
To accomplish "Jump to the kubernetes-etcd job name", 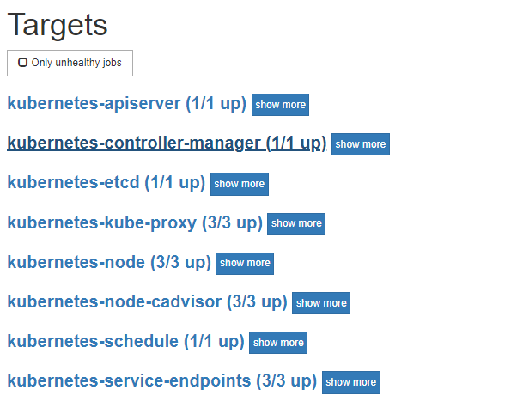I will (73, 183).
